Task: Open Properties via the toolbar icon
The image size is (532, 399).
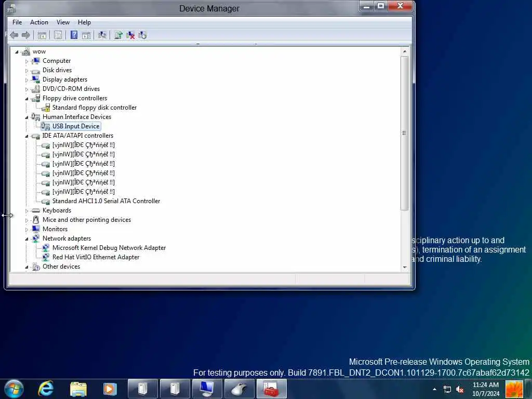Action: (58, 35)
